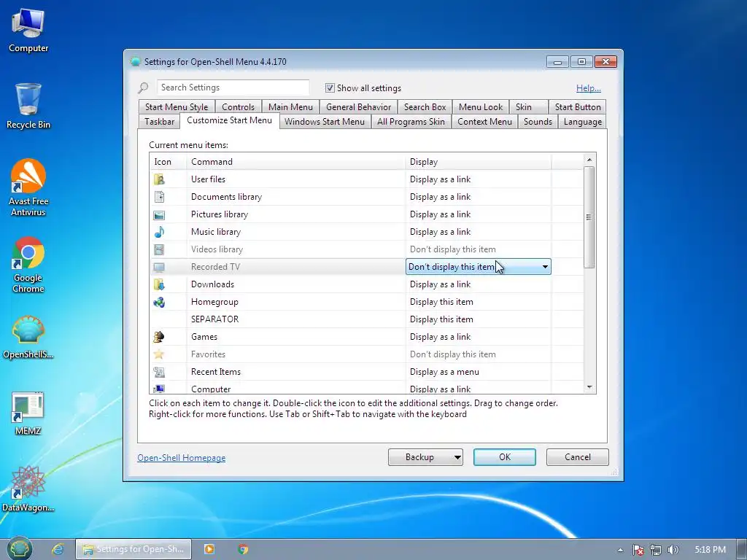Click the Action Center flag tray icon
747x560 pixels.
(638, 550)
